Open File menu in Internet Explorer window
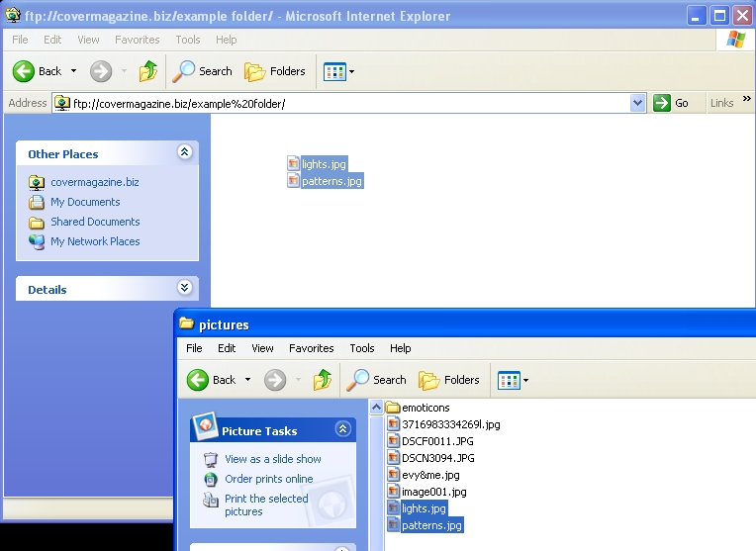Image resolution: width=756 pixels, height=551 pixels. [20, 40]
